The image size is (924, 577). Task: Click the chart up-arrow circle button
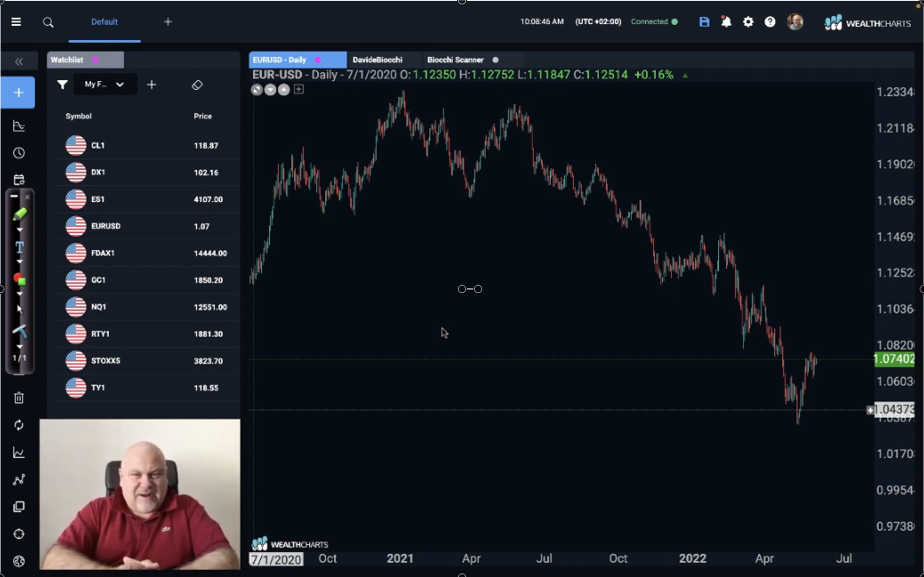[284, 90]
